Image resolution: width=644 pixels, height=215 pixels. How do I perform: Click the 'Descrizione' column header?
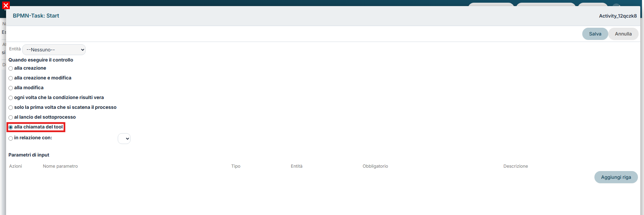pyautogui.click(x=515, y=166)
